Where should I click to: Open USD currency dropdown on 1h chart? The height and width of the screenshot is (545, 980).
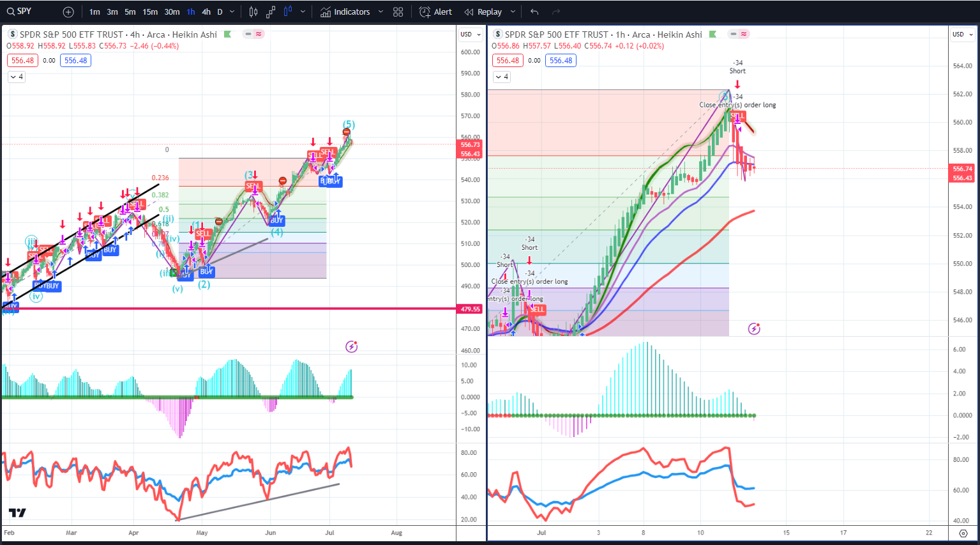pos(963,35)
